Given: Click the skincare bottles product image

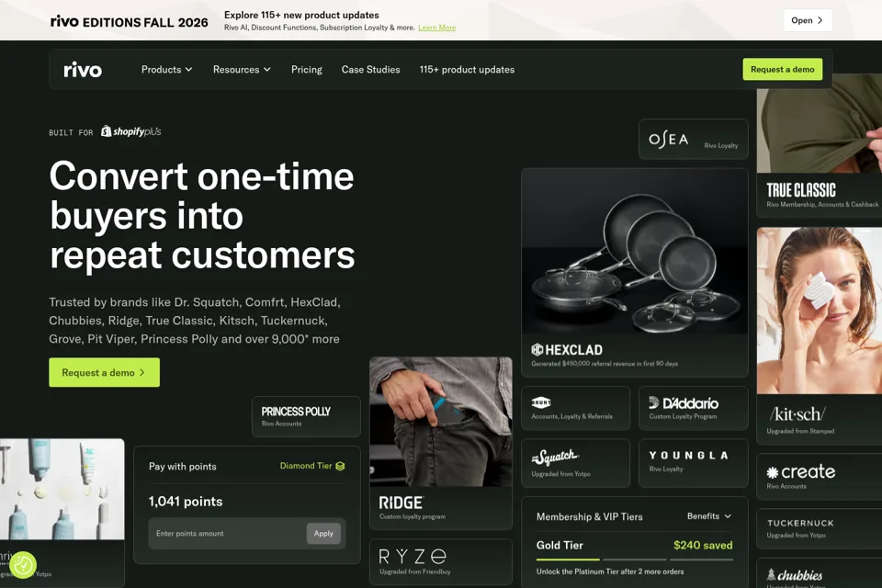Looking at the screenshot, I should pyautogui.click(x=62, y=489).
